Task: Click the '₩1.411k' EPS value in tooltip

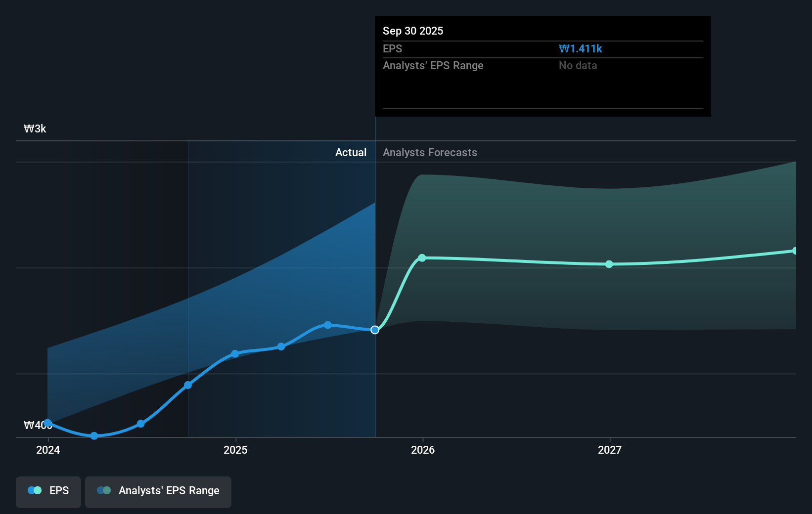Action: point(581,49)
